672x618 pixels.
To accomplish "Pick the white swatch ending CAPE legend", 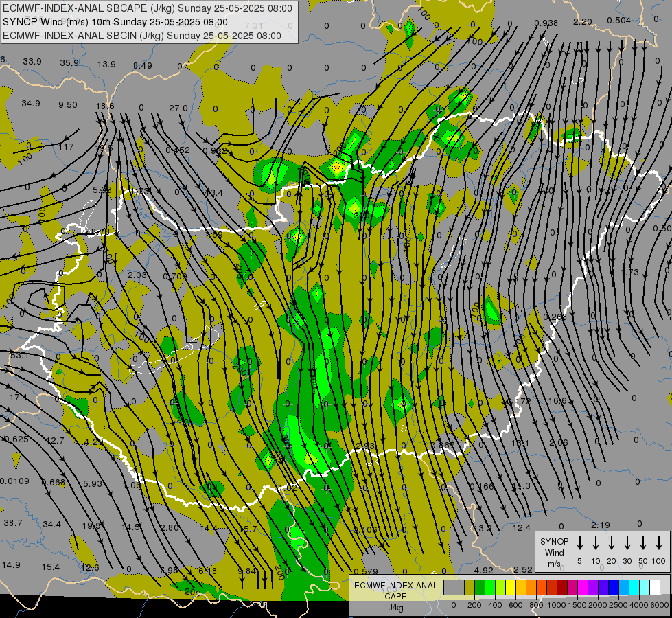I will click(654, 588).
